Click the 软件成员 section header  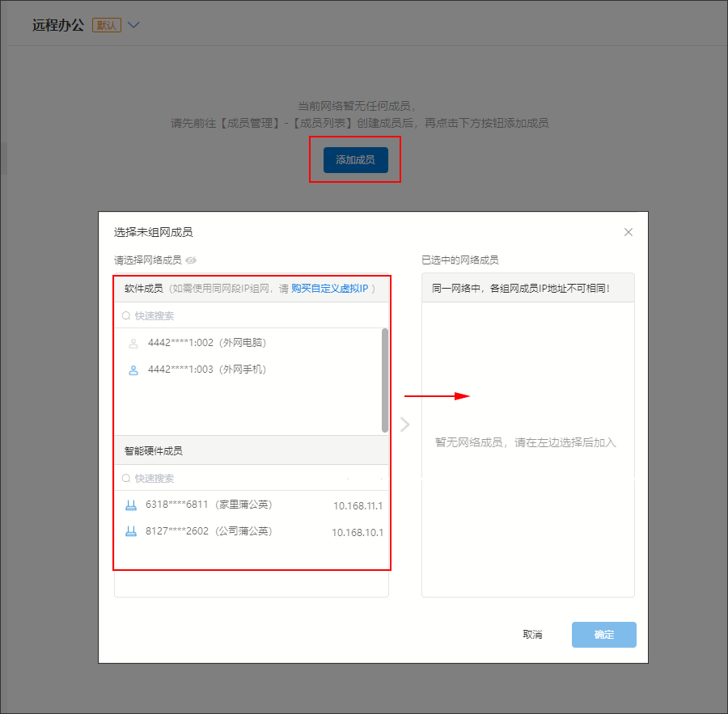(x=252, y=289)
